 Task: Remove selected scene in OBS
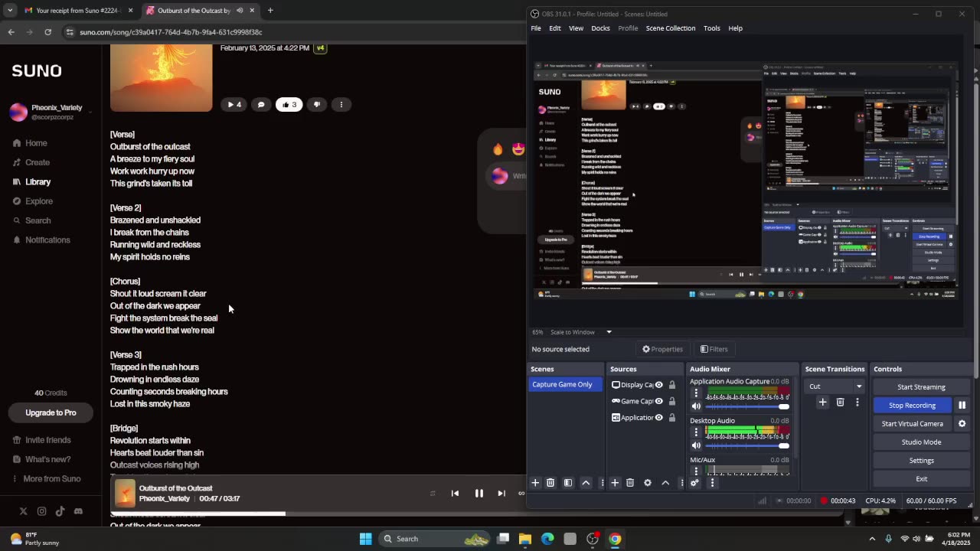pyautogui.click(x=550, y=483)
